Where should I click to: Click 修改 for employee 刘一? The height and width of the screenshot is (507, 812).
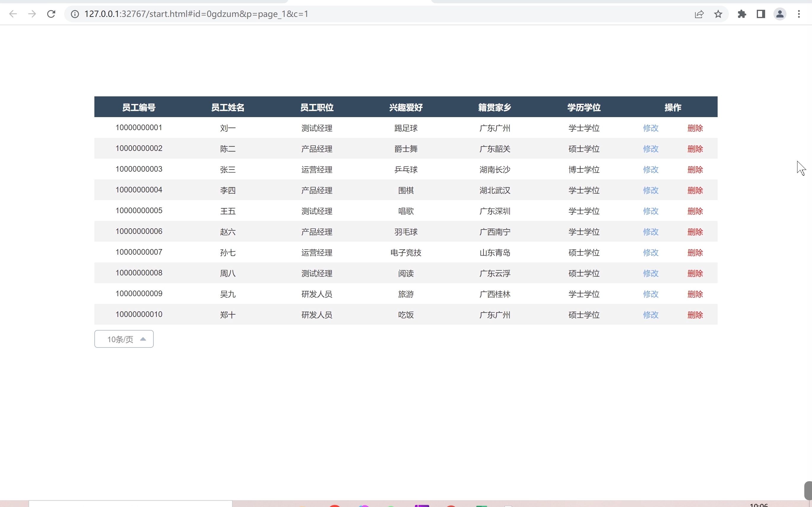[x=651, y=128]
